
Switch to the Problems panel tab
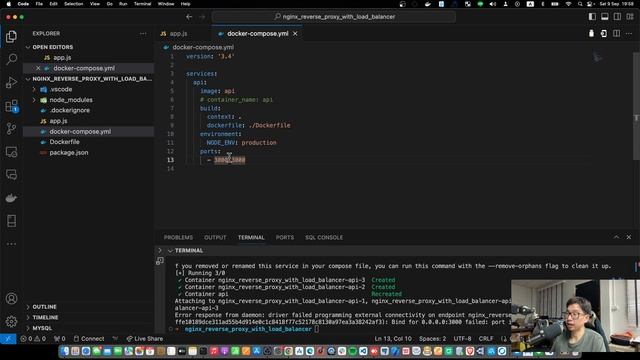[x=178, y=237]
